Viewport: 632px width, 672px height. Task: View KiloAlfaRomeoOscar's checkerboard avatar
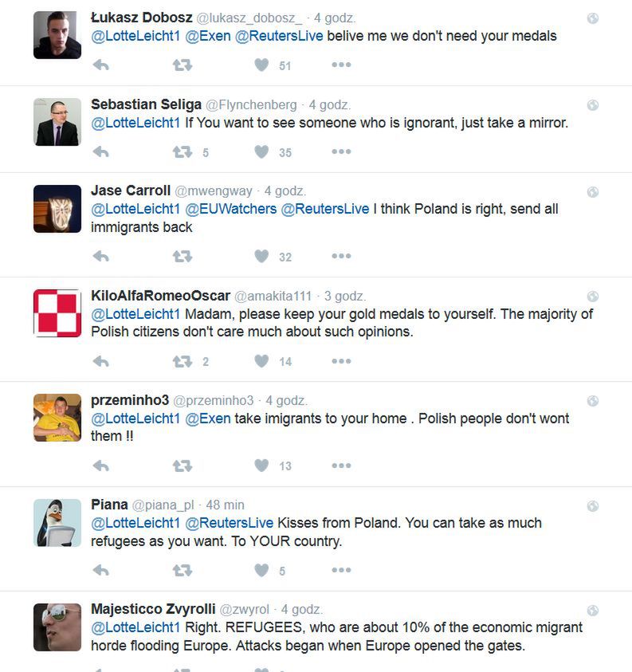57,313
